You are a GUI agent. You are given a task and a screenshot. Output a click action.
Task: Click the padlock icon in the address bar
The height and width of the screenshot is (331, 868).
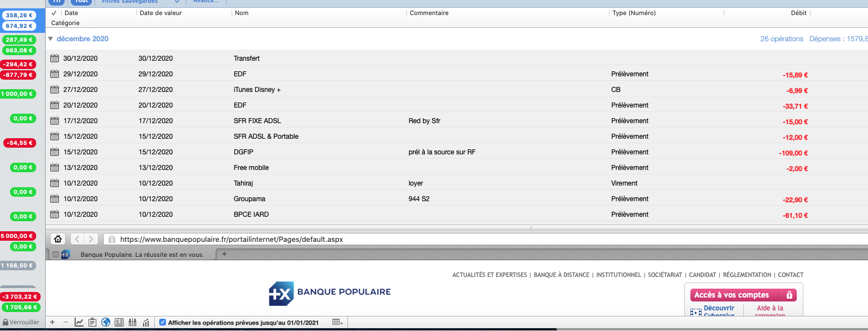click(x=112, y=239)
